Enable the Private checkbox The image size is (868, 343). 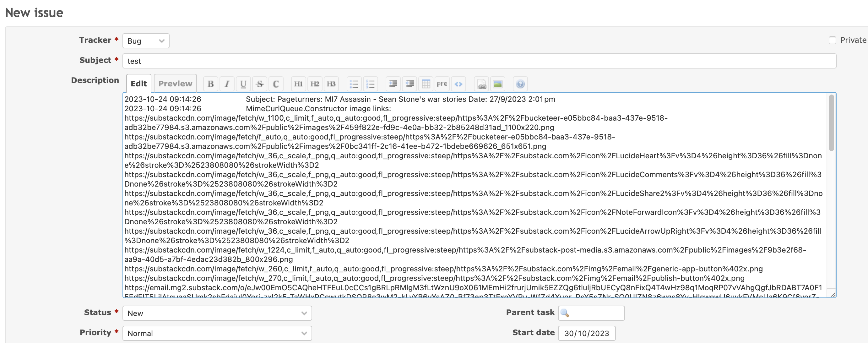[832, 40]
